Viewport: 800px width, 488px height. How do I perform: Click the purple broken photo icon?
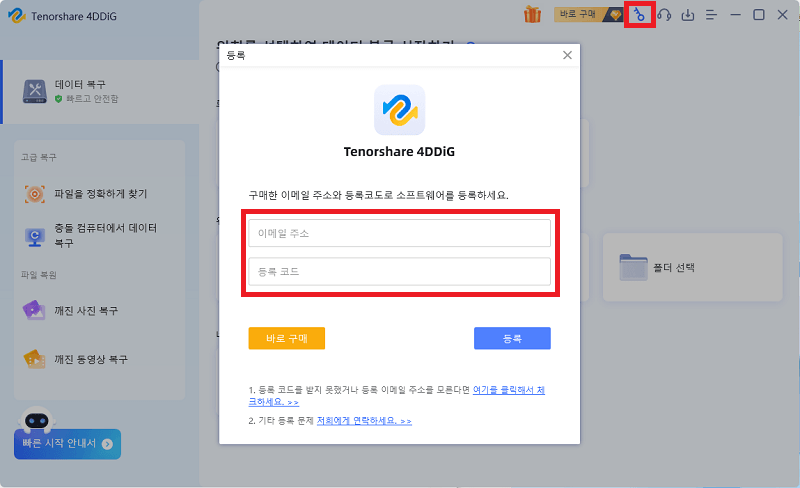(x=34, y=310)
